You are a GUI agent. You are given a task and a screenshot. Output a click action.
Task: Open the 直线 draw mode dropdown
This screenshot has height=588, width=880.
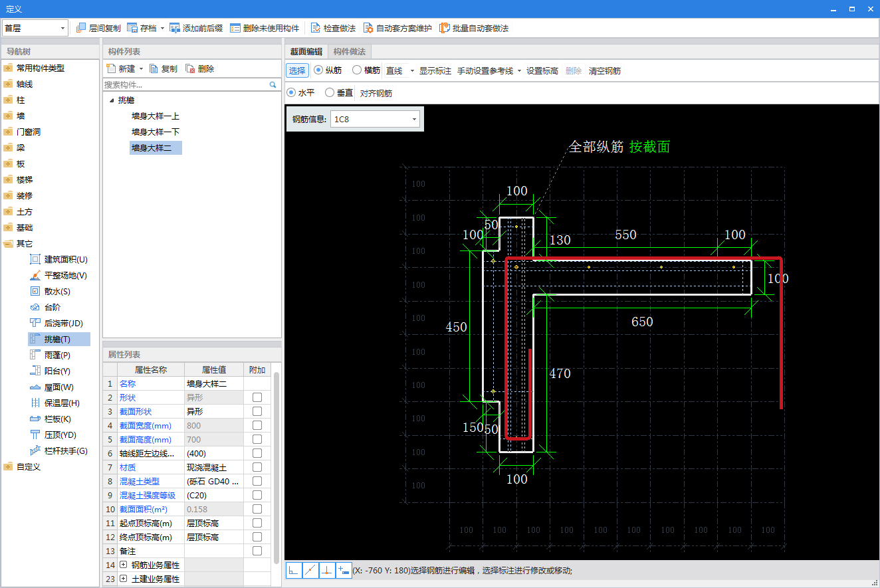point(412,70)
